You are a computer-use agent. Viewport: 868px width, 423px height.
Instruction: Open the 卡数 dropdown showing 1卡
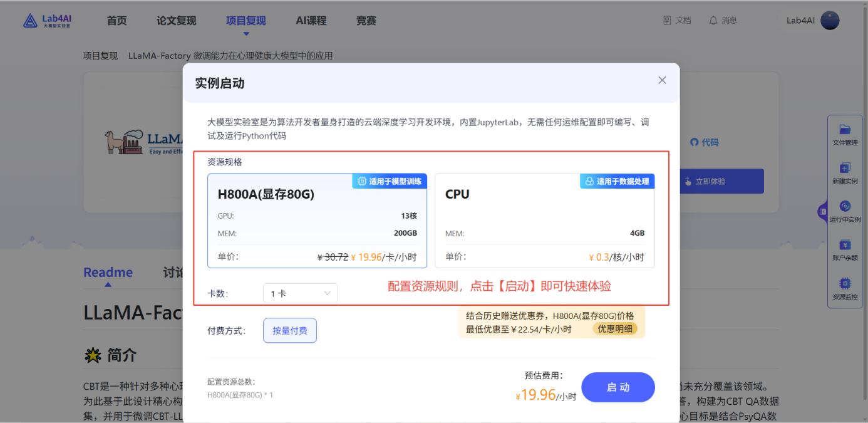click(x=300, y=293)
